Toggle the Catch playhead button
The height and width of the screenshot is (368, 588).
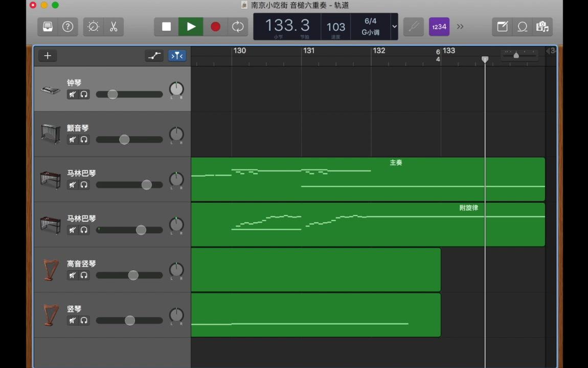177,56
